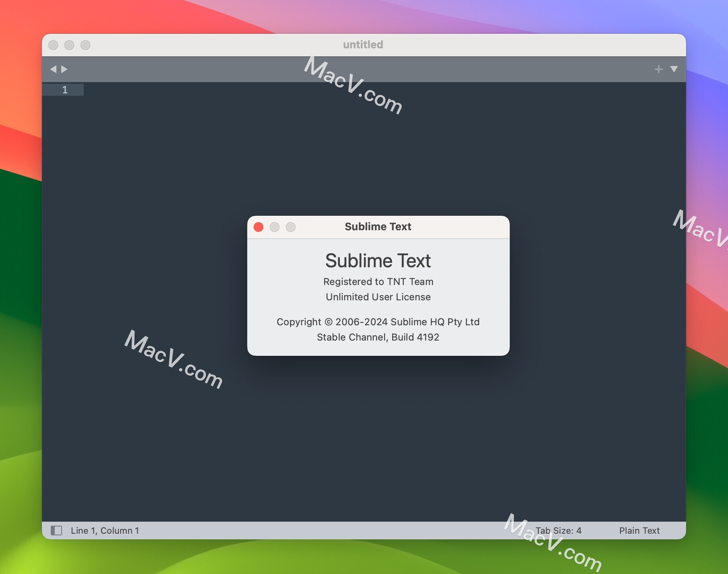Click Unlimited User License text
Viewport: 728px width, 574px height.
click(x=378, y=297)
